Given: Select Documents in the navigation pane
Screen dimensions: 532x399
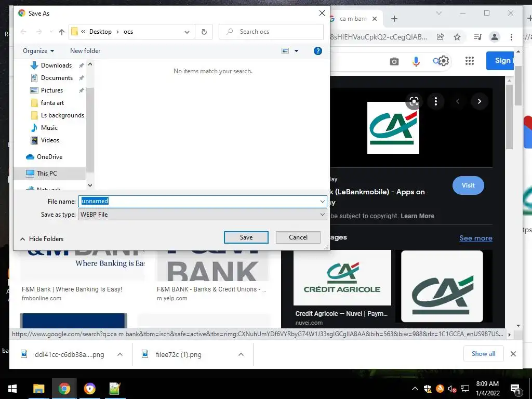Looking at the screenshot, I should pos(56,78).
